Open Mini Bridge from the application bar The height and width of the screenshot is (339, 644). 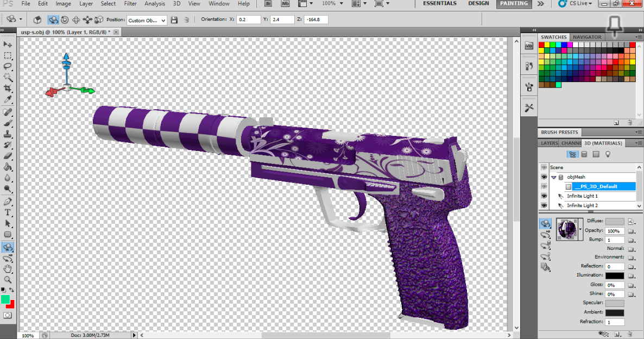pyautogui.click(x=285, y=4)
